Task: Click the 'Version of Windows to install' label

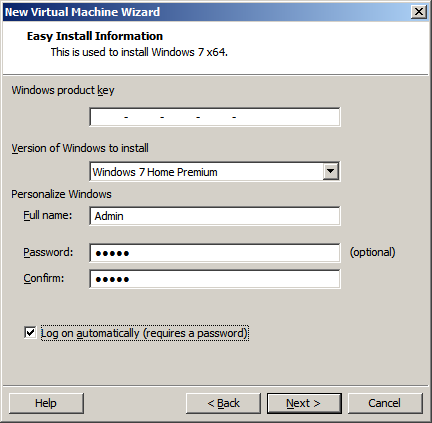Action: coord(80,148)
